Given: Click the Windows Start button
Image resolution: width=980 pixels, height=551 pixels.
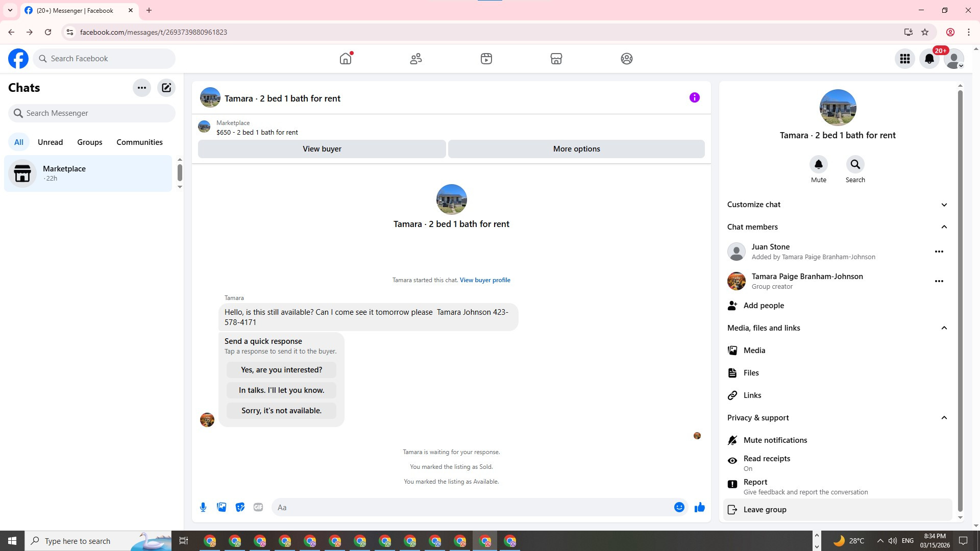Looking at the screenshot, I should click(x=12, y=541).
